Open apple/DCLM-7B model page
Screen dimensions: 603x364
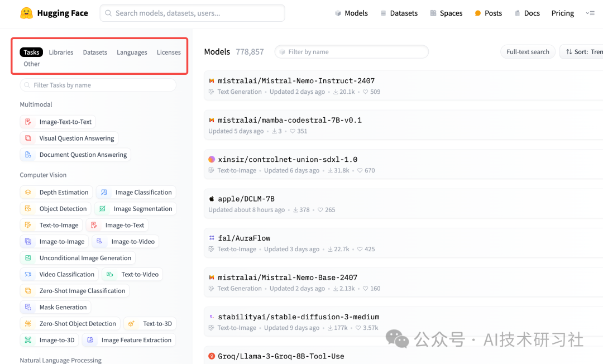tap(246, 199)
